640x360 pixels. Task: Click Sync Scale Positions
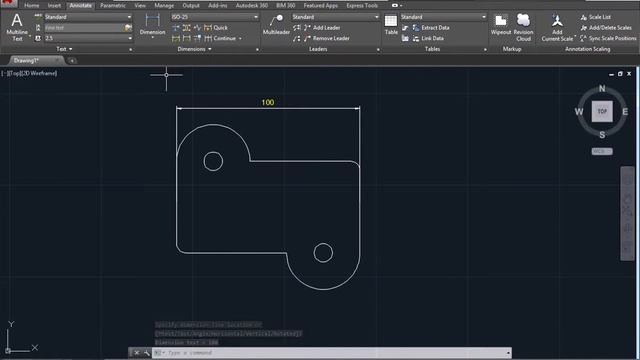608,38
